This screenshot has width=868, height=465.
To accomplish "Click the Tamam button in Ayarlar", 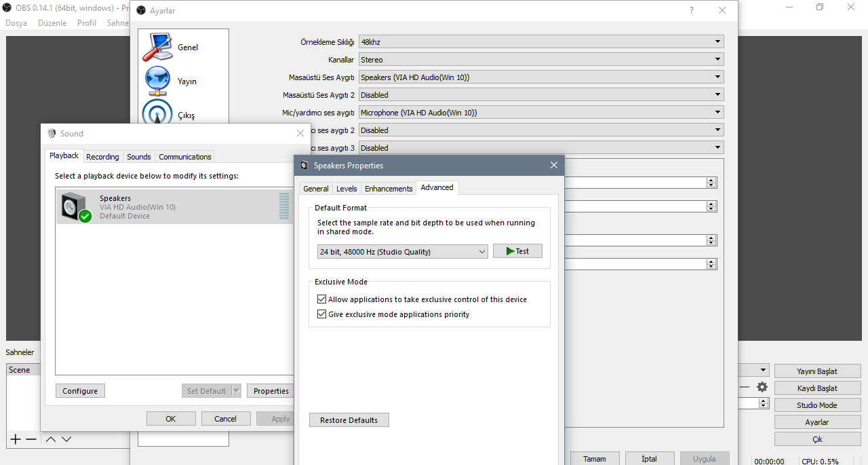I will click(x=595, y=459).
